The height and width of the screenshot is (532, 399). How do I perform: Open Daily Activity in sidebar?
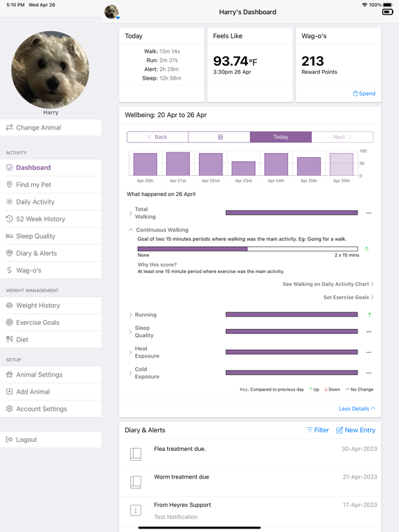pos(51,202)
